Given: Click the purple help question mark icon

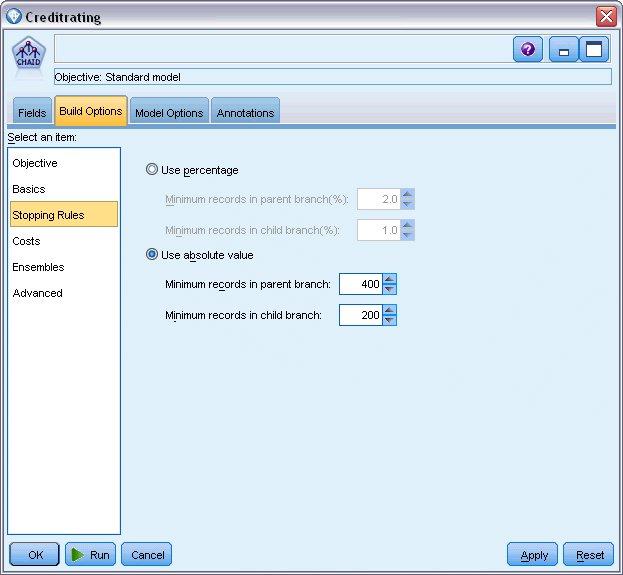Looking at the screenshot, I should click(527, 49).
